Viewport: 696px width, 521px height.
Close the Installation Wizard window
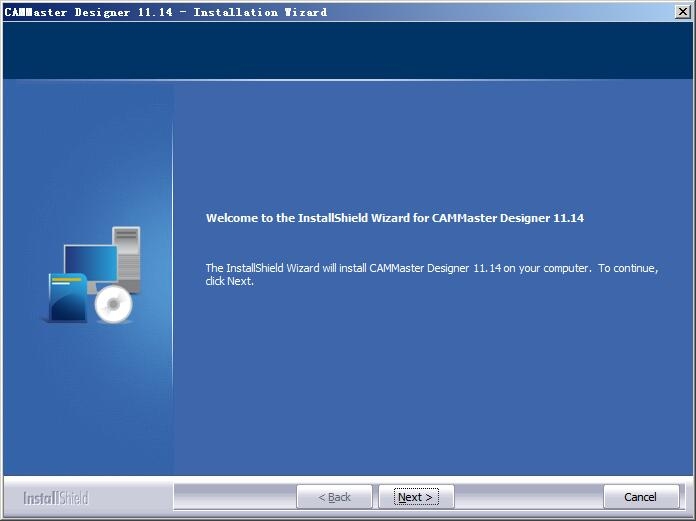coord(683,12)
